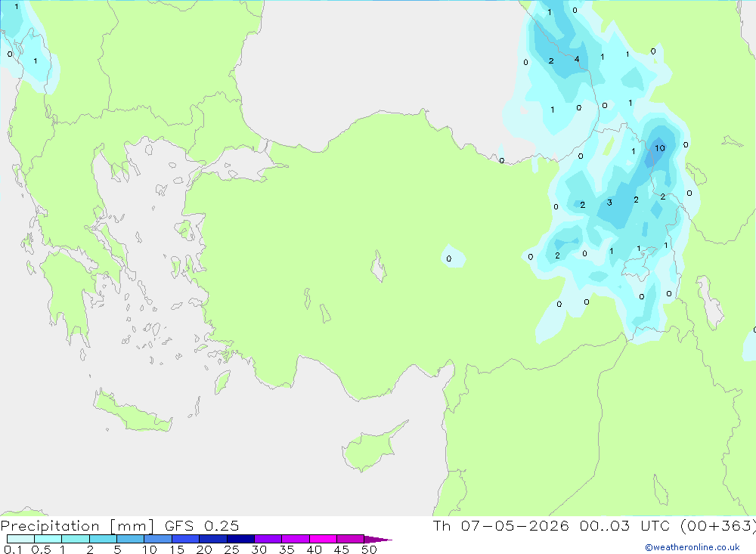Click the legend tick label "0.1"
756x554 pixels.
(x=12, y=549)
